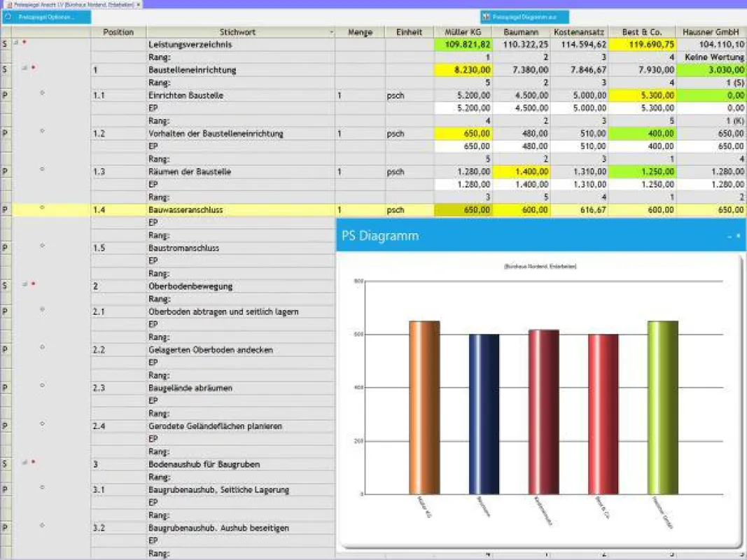The height and width of the screenshot is (560, 747).
Task: Collapse the Oberbodenbewegung section node
Action: pos(25,284)
